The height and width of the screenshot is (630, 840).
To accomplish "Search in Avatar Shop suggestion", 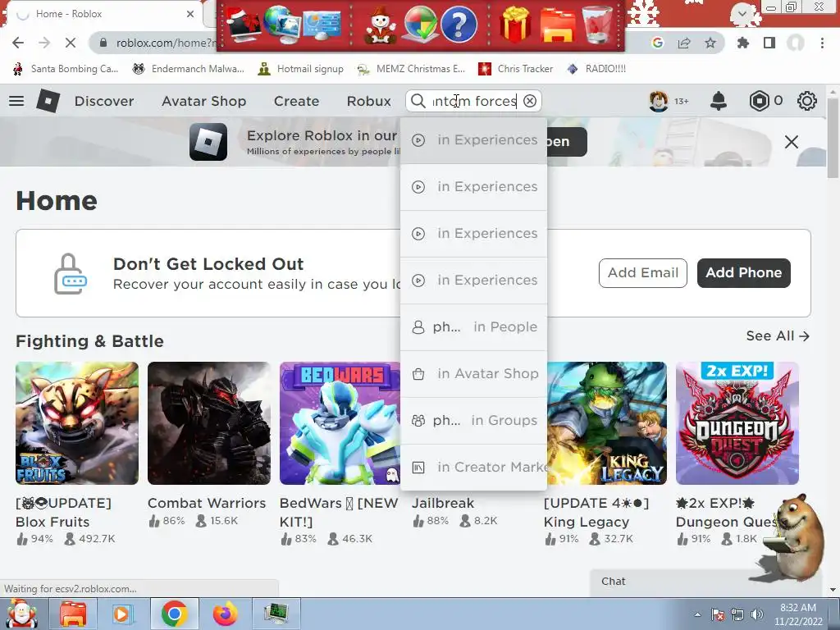I will click(473, 373).
